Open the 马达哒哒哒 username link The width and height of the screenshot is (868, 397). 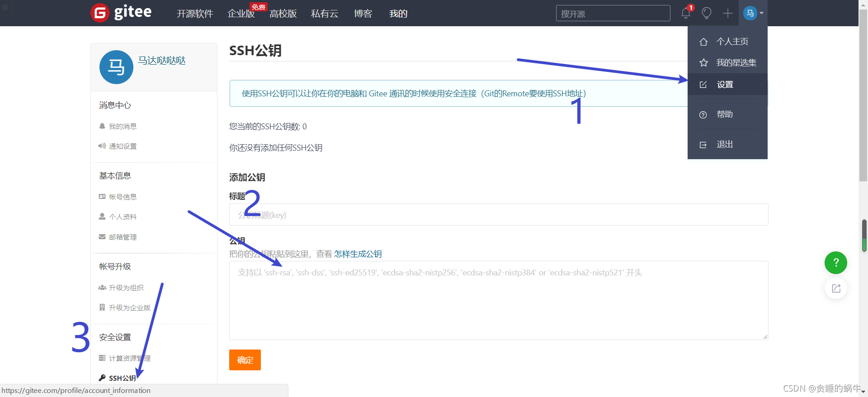162,61
